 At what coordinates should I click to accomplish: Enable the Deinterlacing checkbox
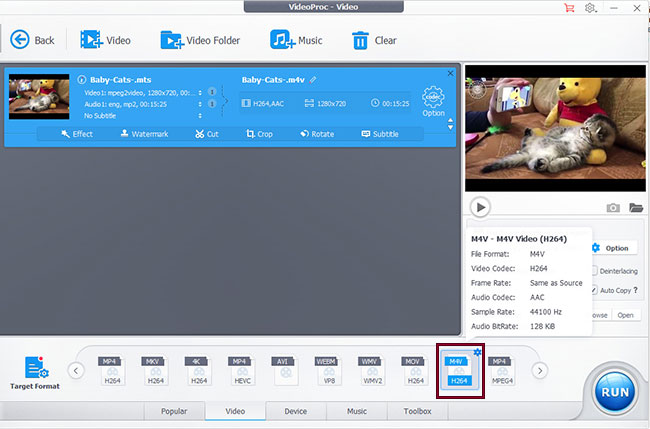[593, 271]
